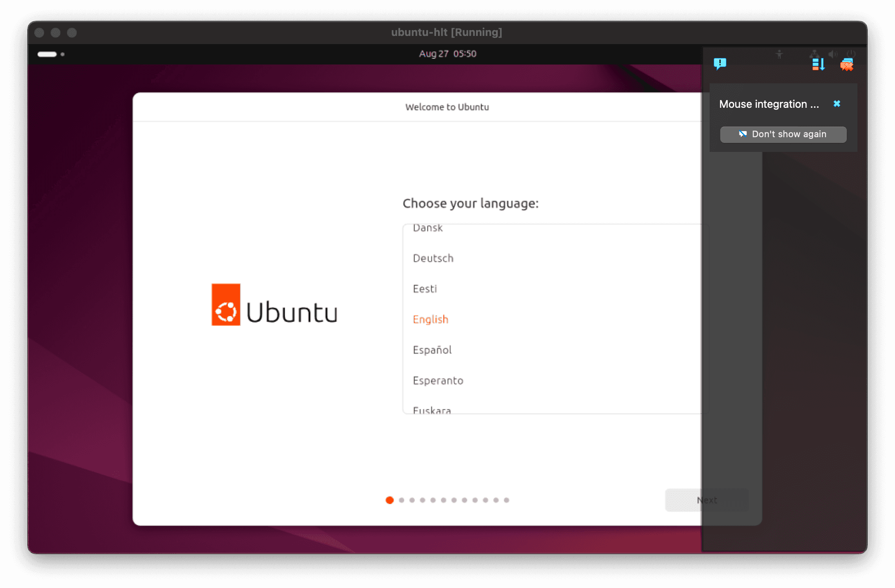895x588 pixels.
Task: Pick Español from the language list
Action: pyautogui.click(x=555, y=350)
